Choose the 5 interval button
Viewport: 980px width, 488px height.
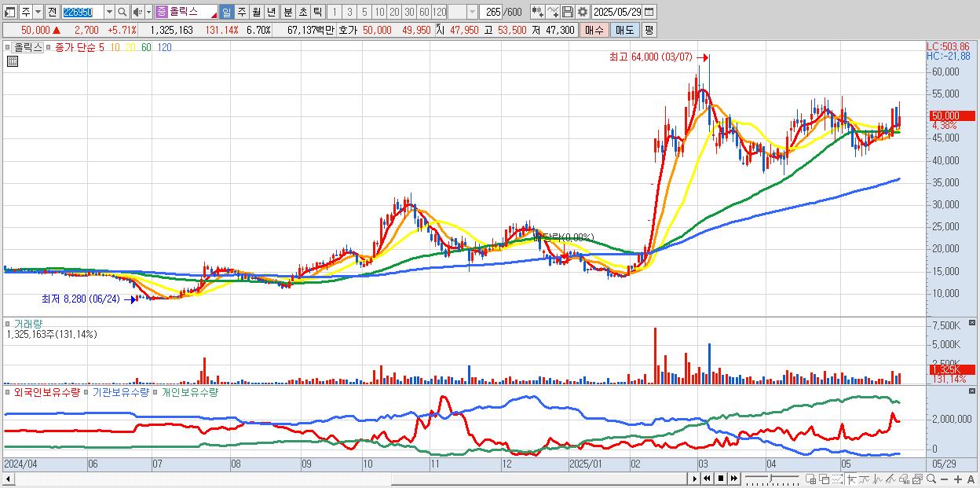pos(364,12)
